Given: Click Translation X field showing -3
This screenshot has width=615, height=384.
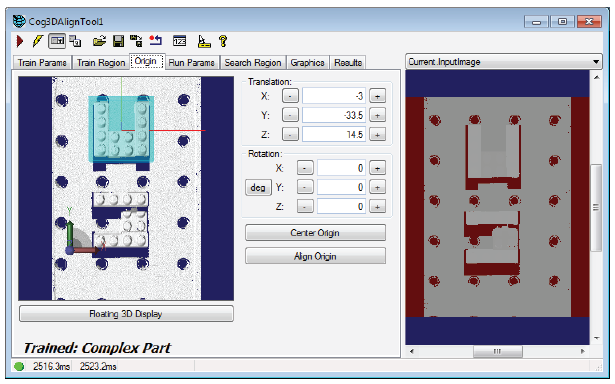Looking at the screenshot, I should [x=334, y=96].
